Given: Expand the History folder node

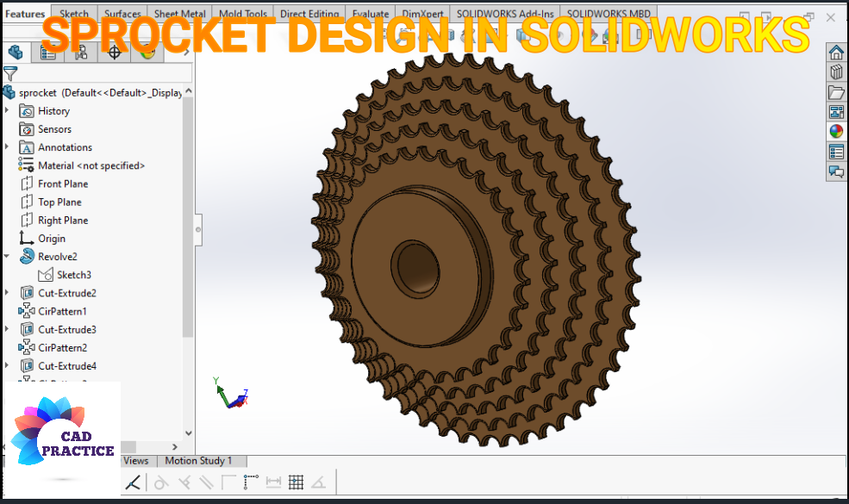Looking at the screenshot, I should pos(7,110).
